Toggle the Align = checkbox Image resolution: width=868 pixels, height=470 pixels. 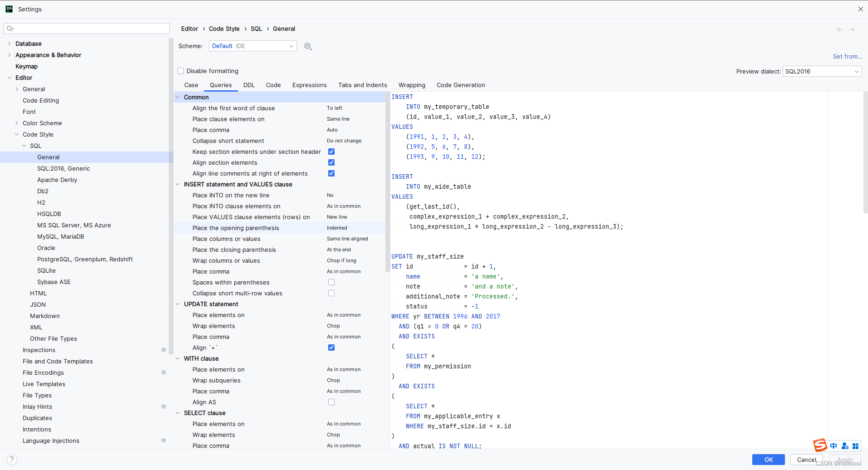(x=331, y=348)
